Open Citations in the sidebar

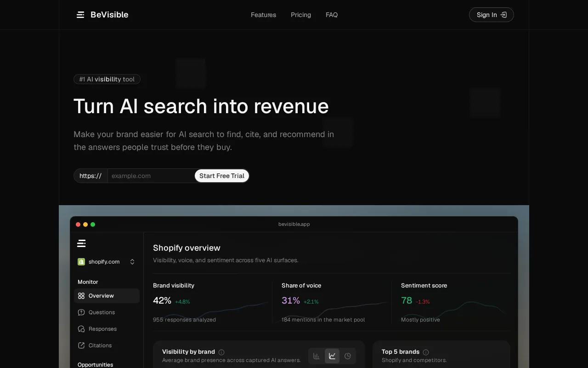[x=107, y=345]
